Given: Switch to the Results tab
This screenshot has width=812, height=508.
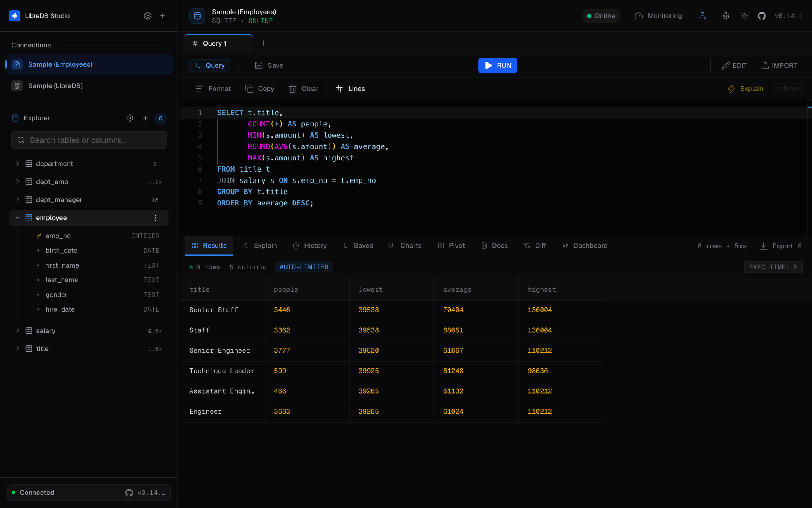Looking at the screenshot, I should coord(209,246).
